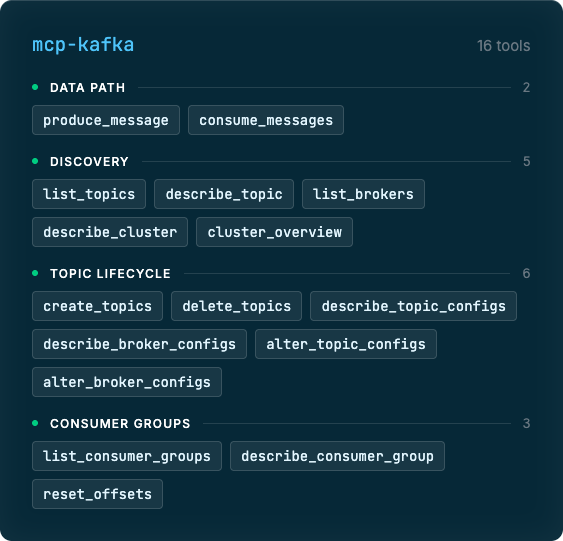Click the green dot beside DISCOVERY
The height and width of the screenshot is (541, 563).
click(x=35, y=161)
